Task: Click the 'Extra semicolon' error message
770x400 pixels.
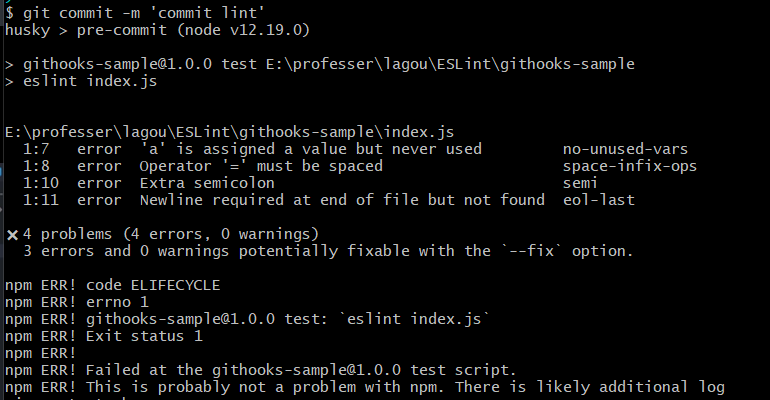Action: point(207,183)
